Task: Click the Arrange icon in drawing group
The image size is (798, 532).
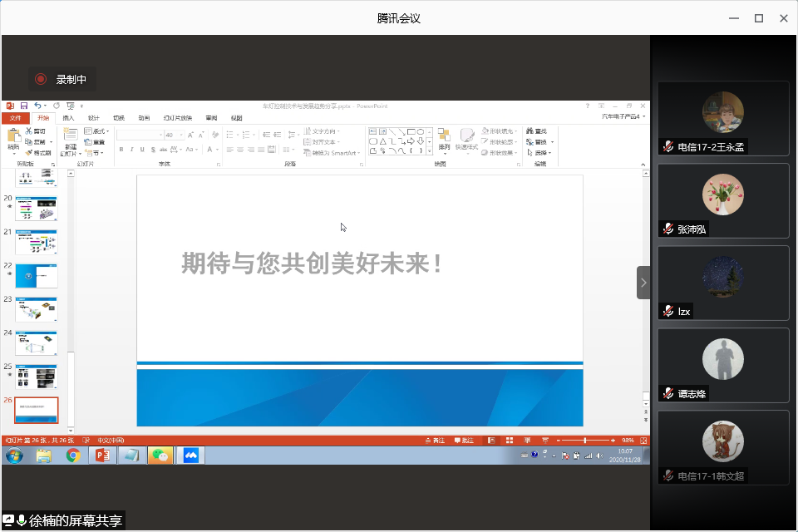Action: 444,139
